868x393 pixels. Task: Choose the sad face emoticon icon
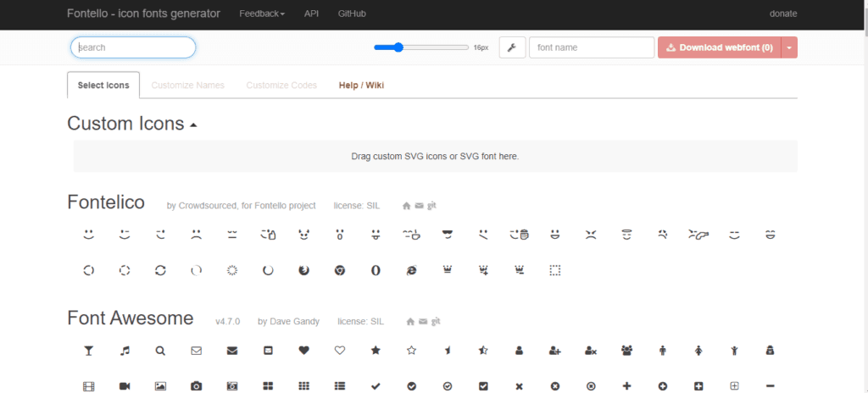click(196, 235)
